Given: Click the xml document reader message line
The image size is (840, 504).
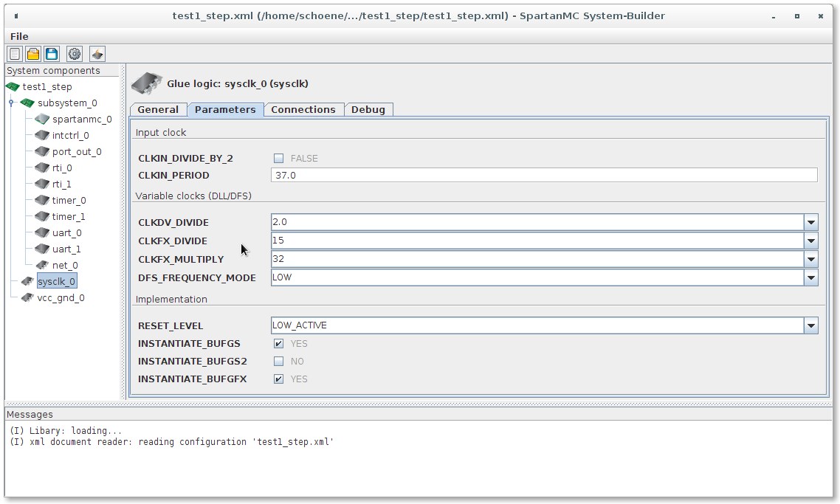Looking at the screenshot, I should click(x=171, y=442).
